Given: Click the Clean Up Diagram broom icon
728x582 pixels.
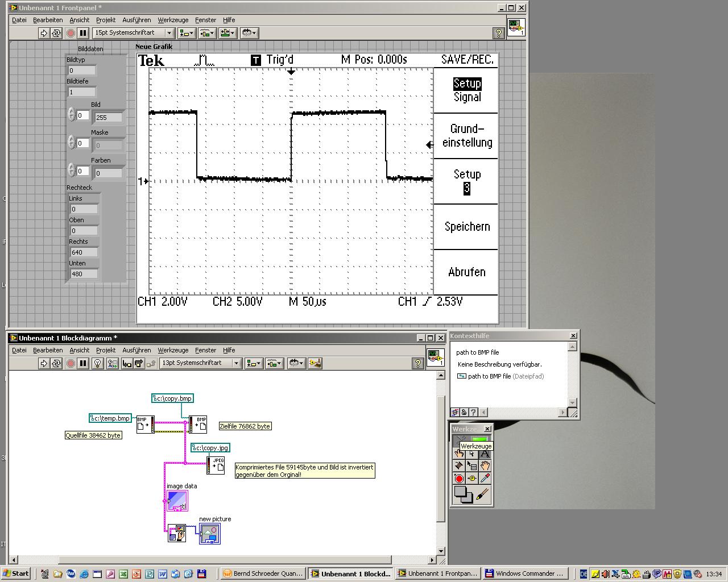Looking at the screenshot, I should pyautogui.click(x=315, y=363).
